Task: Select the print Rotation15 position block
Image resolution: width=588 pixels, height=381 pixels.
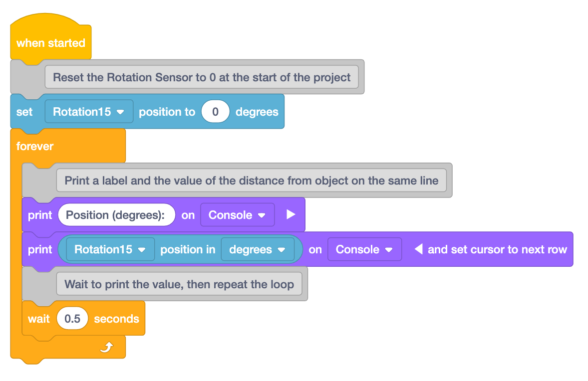Action: coord(39,249)
